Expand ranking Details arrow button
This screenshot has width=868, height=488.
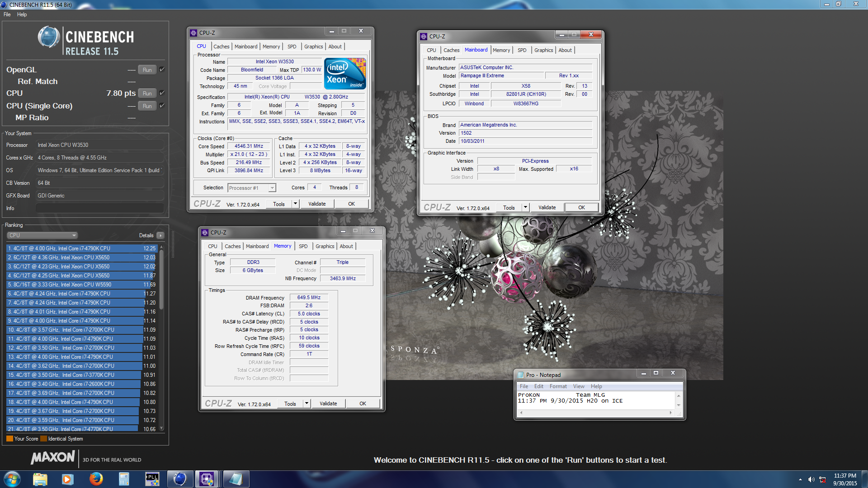[x=160, y=235]
